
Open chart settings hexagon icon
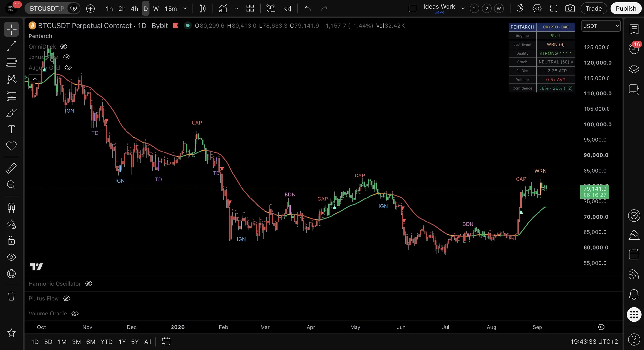pyautogui.click(x=537, y=8)
